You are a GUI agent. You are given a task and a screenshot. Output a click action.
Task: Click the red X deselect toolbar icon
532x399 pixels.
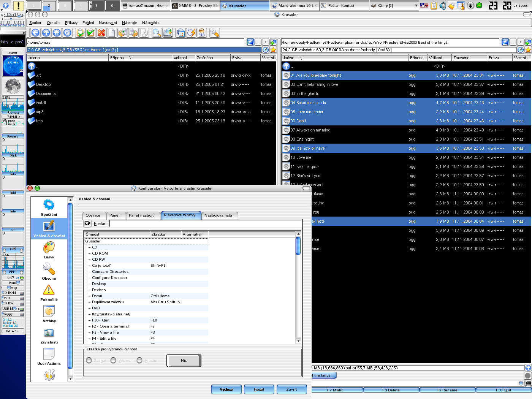pos(101,33)
